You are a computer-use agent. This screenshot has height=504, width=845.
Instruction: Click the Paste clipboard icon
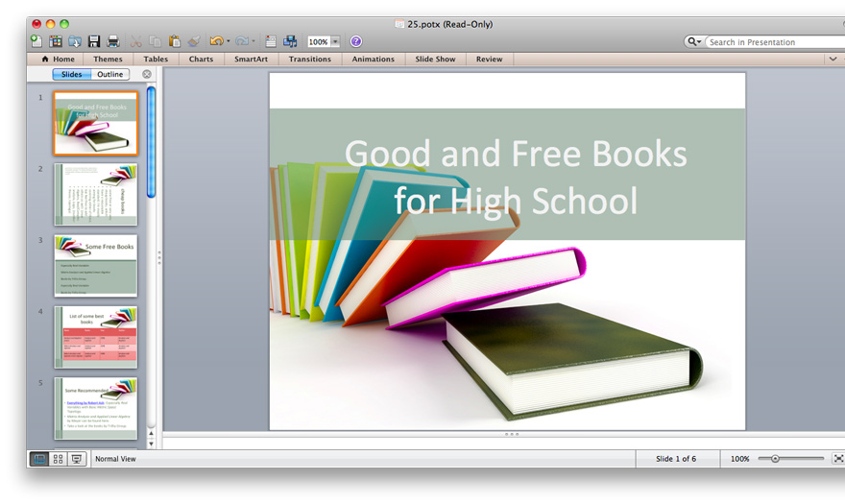(175, 41)
